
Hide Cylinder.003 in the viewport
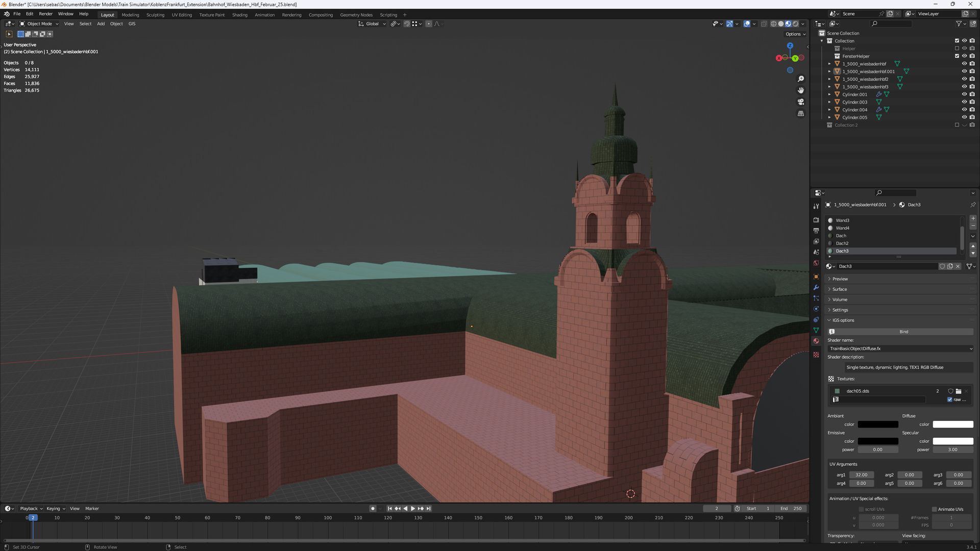[x=964, y=102]
